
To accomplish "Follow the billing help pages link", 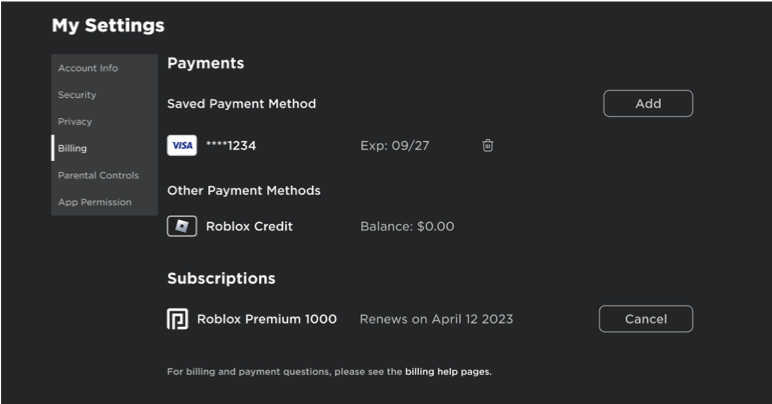I will click(448, 372).
